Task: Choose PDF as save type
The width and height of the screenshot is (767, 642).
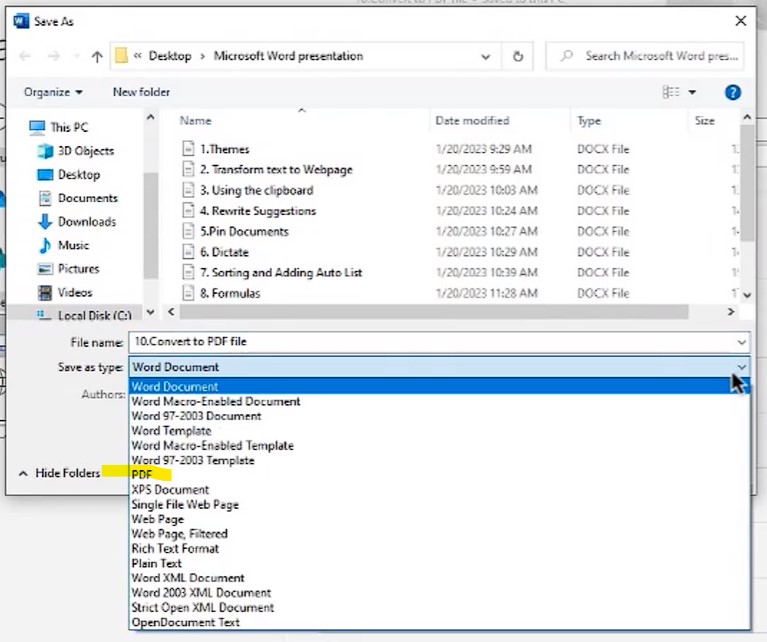Action: click(x=439, y=475)
